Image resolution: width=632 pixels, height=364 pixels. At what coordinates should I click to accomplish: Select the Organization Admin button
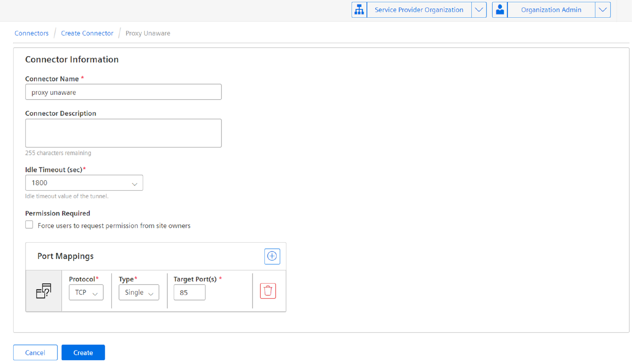click(551, 10)
